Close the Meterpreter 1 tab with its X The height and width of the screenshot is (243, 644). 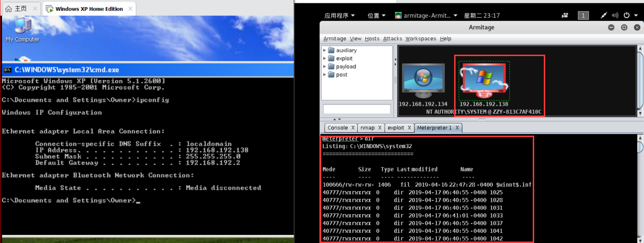457,128
